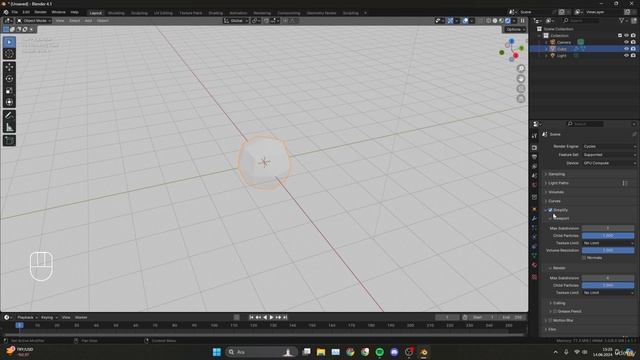
Task: Click the viewport Options button
Action: [515, 29]
